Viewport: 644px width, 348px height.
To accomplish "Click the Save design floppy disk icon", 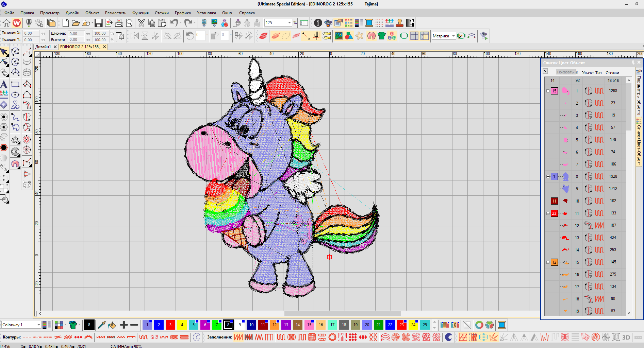I will click(x=98, y=23).
